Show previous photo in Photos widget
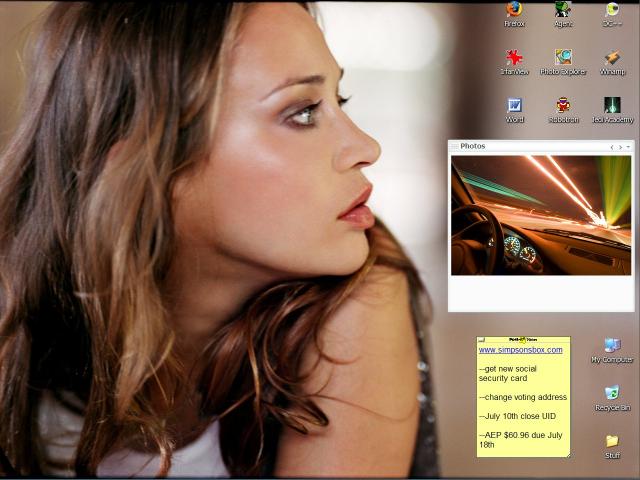The height and width of the screenshot is (480, 640). click(x=612, y=147)
